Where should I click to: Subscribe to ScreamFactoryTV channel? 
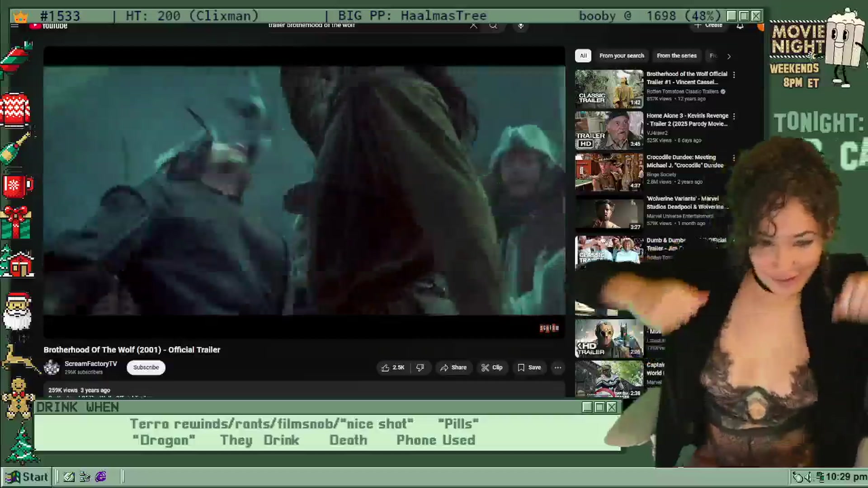point(146,367)
